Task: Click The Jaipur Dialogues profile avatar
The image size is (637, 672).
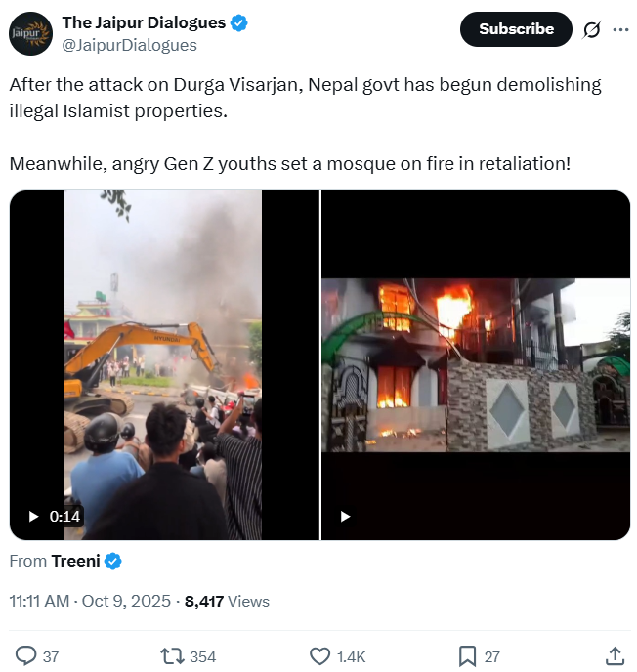Action: 30,33
